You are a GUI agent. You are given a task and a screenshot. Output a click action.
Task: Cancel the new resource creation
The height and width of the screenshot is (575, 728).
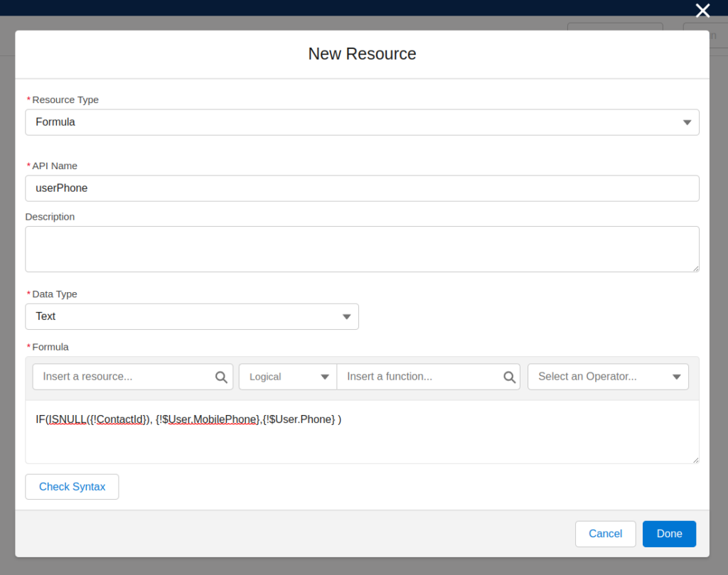(x=605, y=534)
